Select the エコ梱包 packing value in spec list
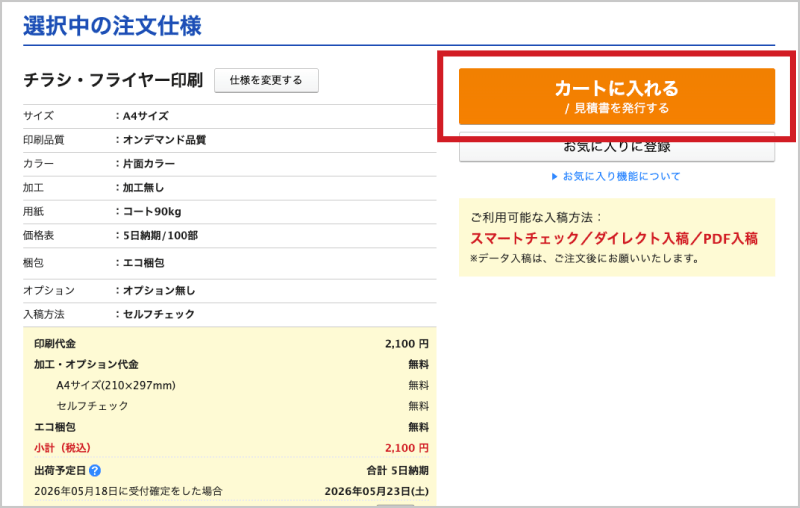 tap(143, 263)
